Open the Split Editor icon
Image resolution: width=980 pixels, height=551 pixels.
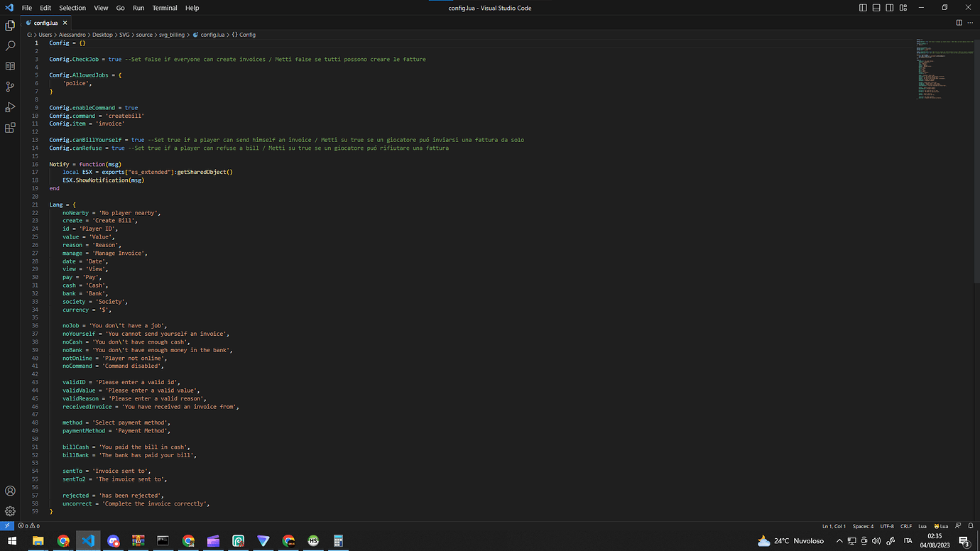tap(959, 22)
